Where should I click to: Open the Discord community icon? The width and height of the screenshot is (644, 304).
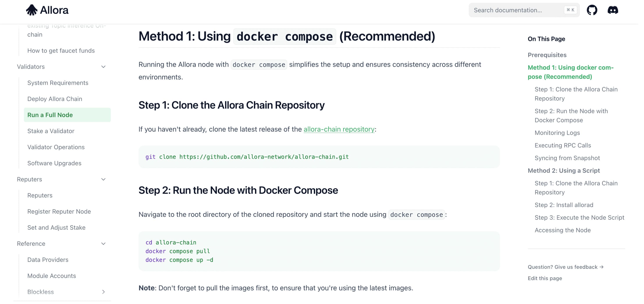613,10
